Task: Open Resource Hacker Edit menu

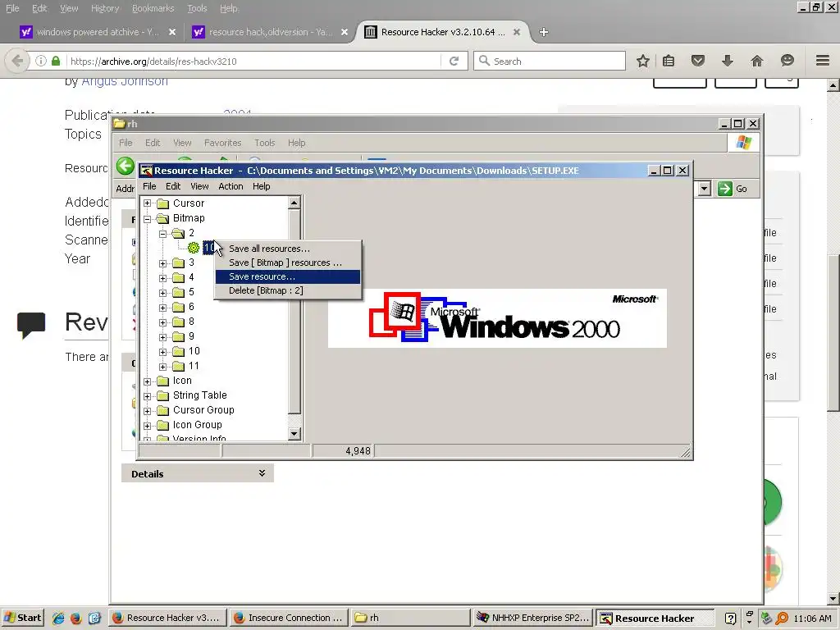Action: [x=173, y=186]
